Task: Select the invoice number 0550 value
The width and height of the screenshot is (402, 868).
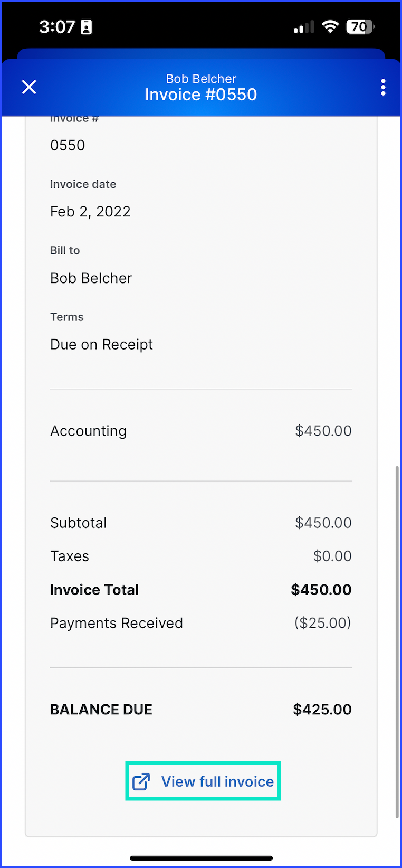Action: point(68,145)
